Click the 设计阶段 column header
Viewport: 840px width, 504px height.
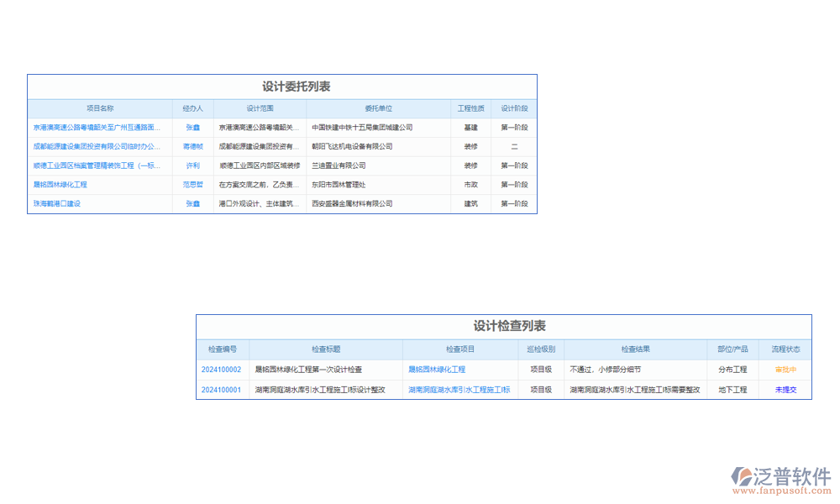point(514,108)
